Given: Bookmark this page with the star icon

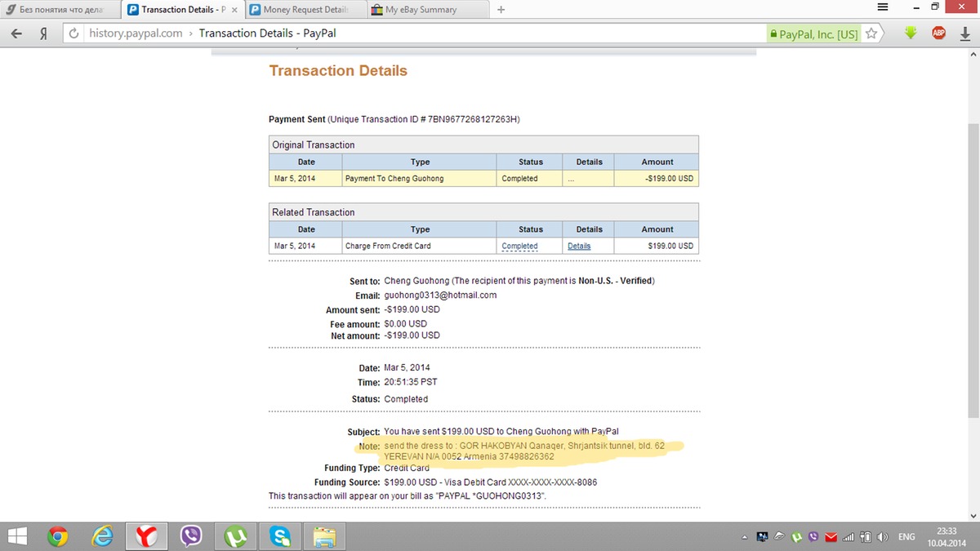Looking at the screenshot, I should tap(872, 34).
